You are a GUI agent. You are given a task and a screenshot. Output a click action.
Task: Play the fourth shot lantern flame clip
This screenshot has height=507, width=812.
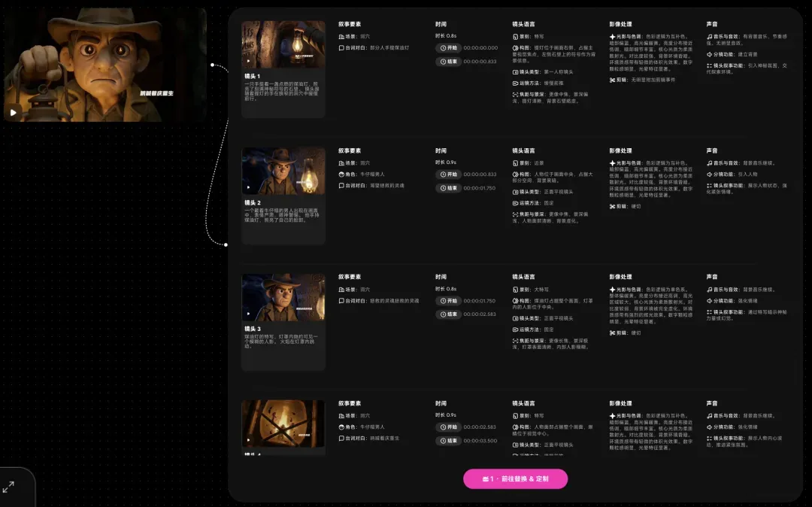click(x=248, y=440)
